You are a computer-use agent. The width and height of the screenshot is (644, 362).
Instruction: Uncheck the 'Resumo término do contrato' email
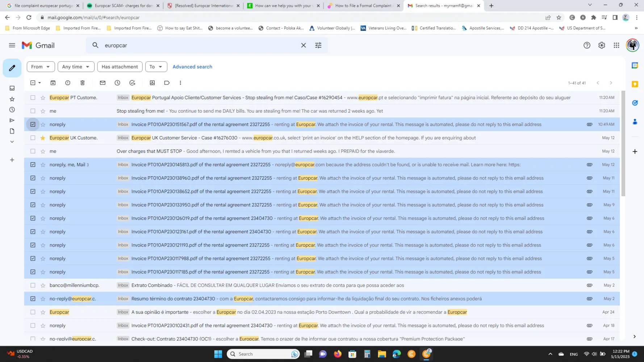33,299
